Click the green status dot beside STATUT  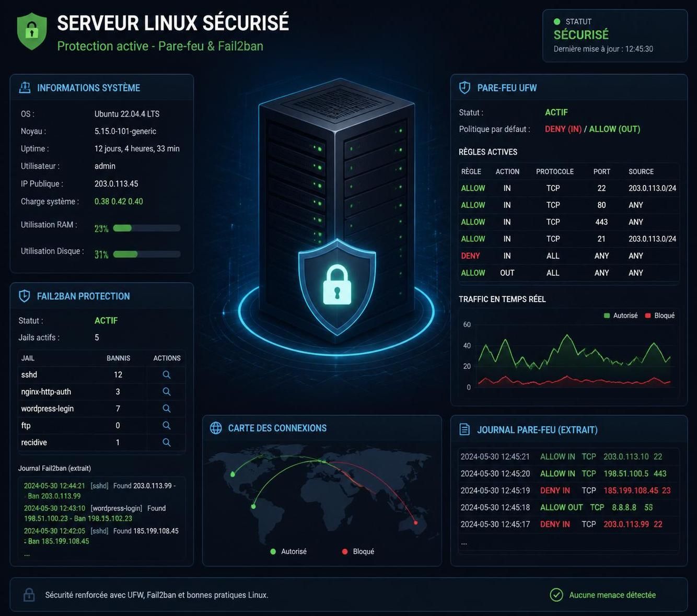[557, 21]
